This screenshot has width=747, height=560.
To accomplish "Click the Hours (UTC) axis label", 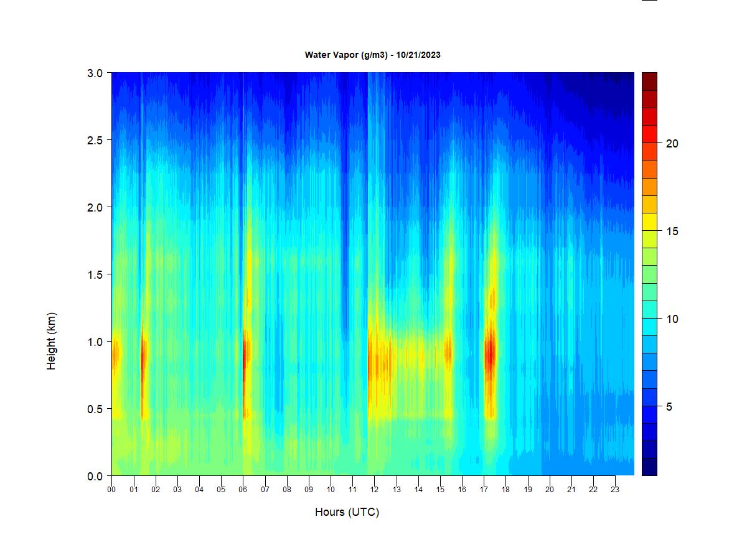I will click(347, 512).
